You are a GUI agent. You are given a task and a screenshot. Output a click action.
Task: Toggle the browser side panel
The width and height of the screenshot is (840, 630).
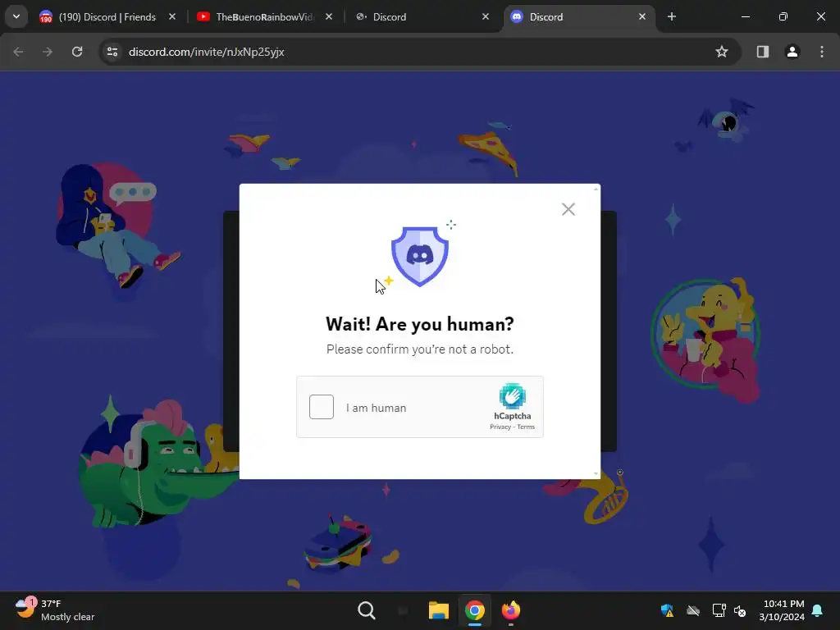(763, 52)
